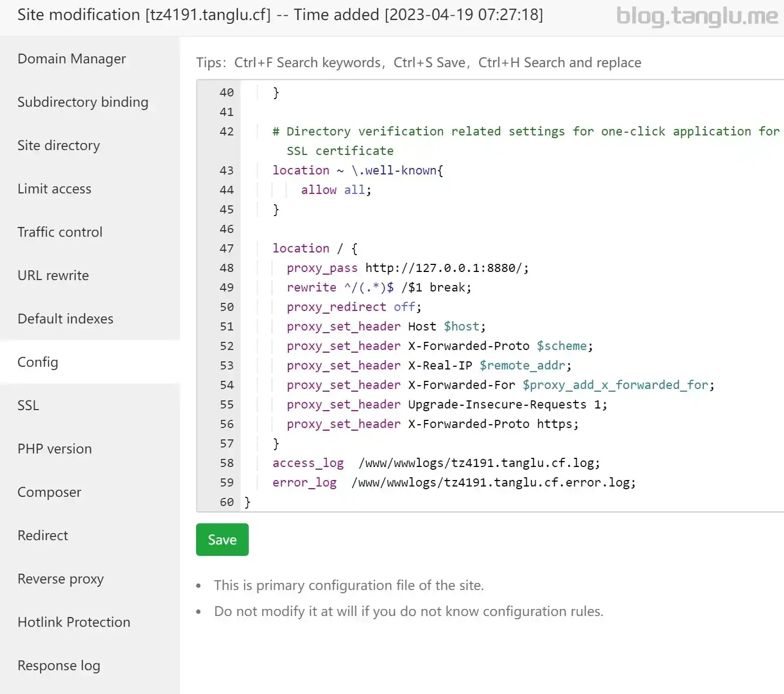This screenshot has height=694, width=784.
Task: Open the Response log tab
Action: pyautogui.click(x=59, y=665)
